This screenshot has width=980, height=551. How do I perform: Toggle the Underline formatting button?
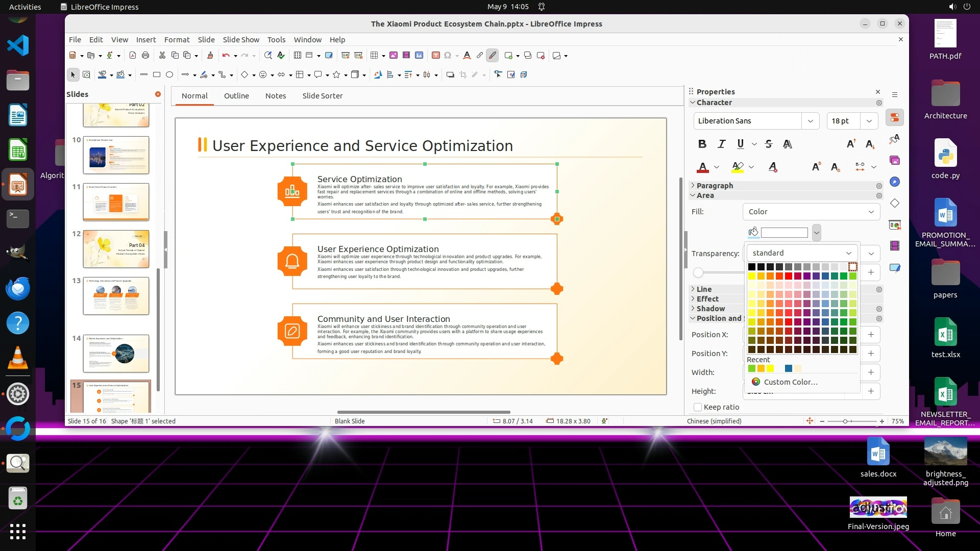click(740, 144)
